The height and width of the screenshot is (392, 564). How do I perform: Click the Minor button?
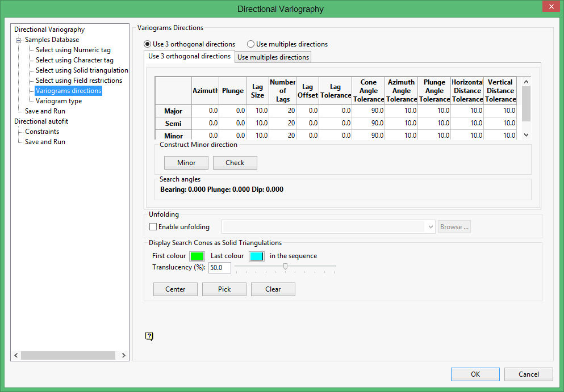click(186, 163)
